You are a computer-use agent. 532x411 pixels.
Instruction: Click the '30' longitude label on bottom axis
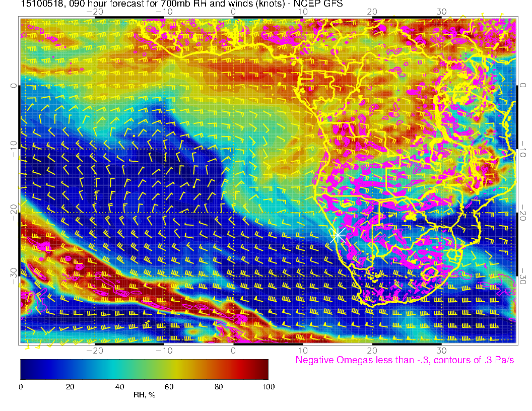(441, 350)
